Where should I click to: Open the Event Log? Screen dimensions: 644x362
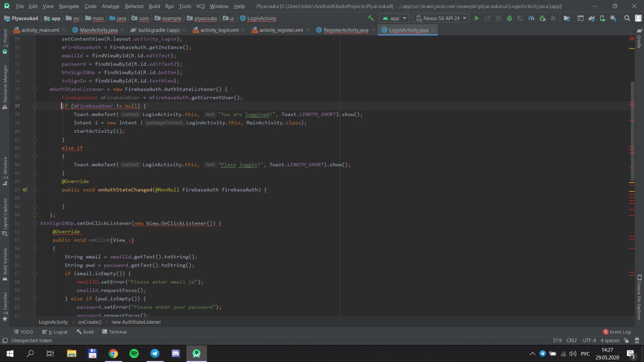click(x=617, y=332)
